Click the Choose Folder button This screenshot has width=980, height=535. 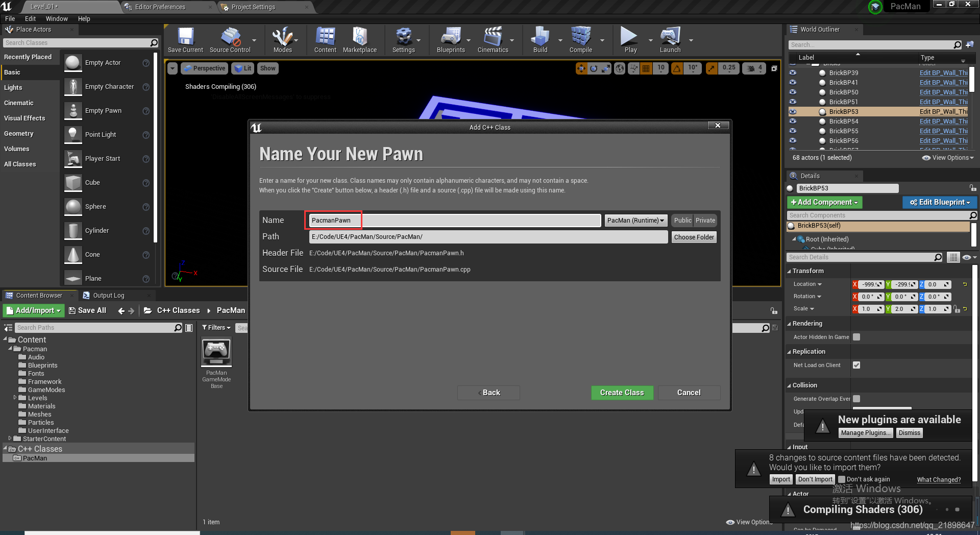click(694, 237)
